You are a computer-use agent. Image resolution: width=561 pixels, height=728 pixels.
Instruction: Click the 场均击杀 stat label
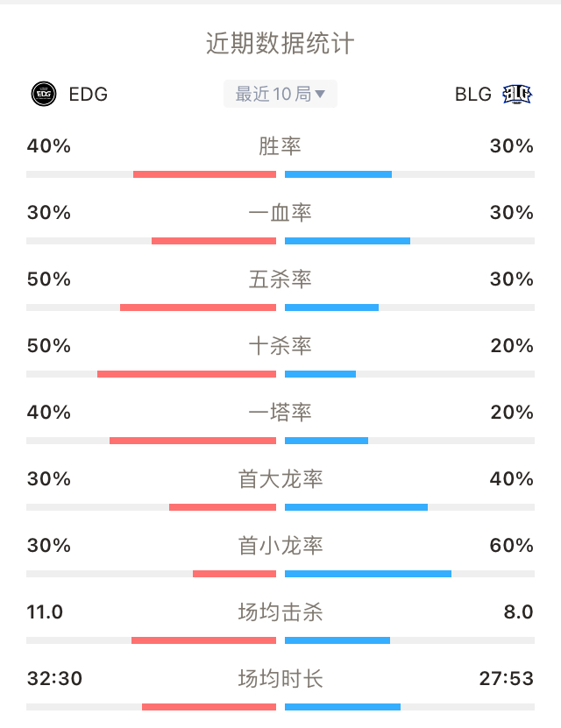280,612
